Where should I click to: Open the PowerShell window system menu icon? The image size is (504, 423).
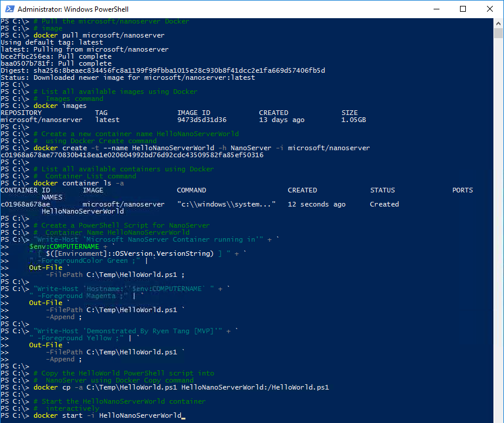click(9, 9)
